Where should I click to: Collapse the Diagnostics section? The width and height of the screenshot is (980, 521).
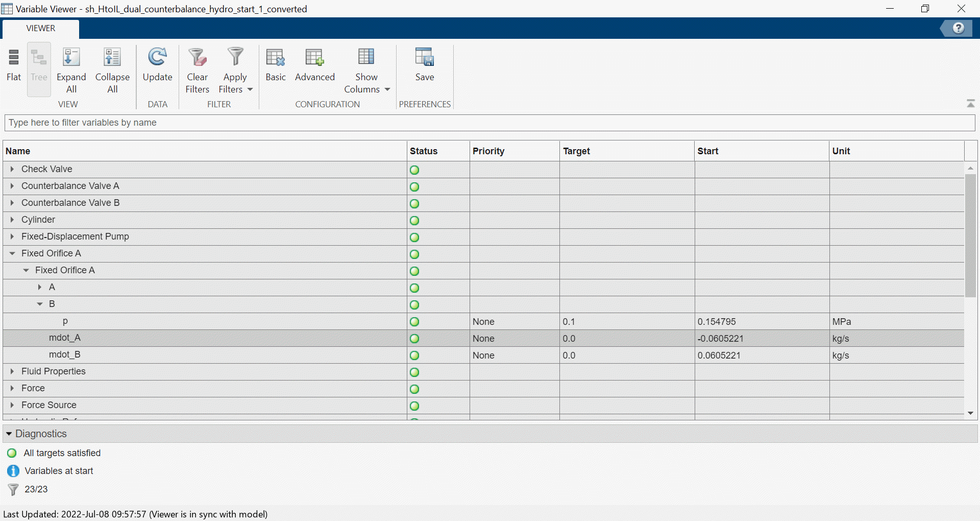[x=9, y=434]
